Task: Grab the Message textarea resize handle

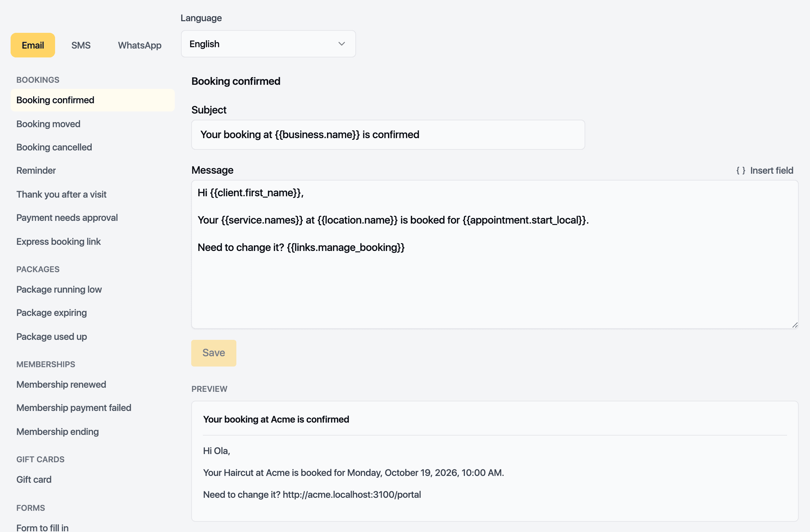Action: pos(795,325)
